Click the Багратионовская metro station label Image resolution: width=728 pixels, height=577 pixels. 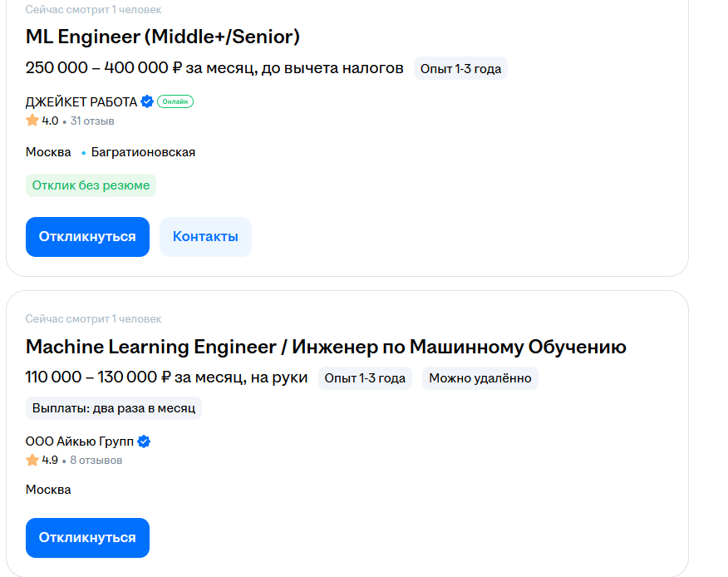143,152
